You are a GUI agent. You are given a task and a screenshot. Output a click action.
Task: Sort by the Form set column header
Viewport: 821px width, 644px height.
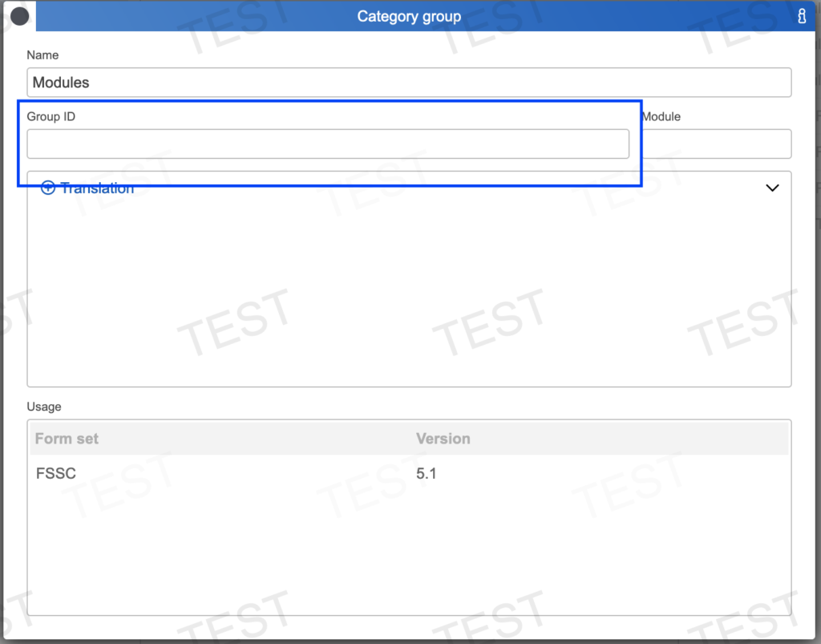[67, 439]
